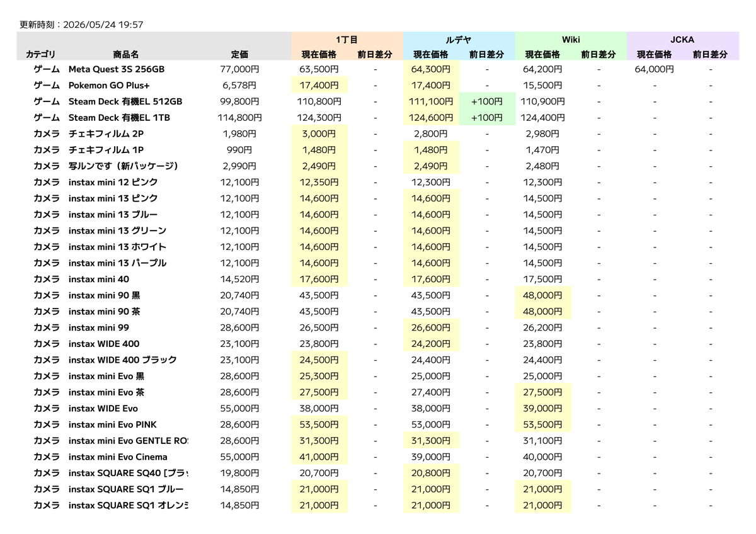Click instax mini Evo 茶 product name
The width and height of the screenshot is (756, 534).
106,392
